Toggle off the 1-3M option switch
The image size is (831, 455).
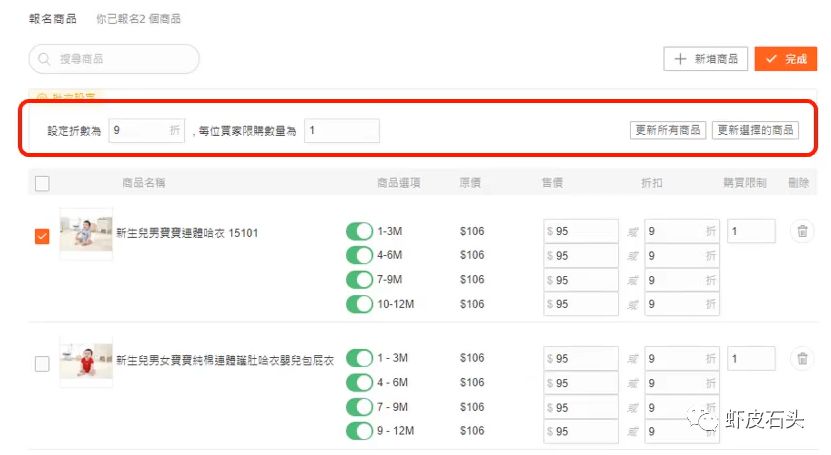click(x=359, y=231)
